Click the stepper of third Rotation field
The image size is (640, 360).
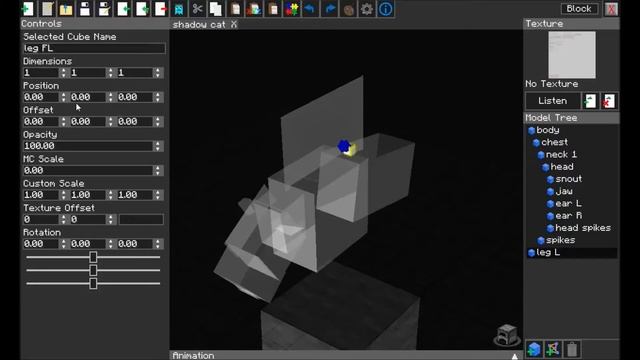coord(158,244)
